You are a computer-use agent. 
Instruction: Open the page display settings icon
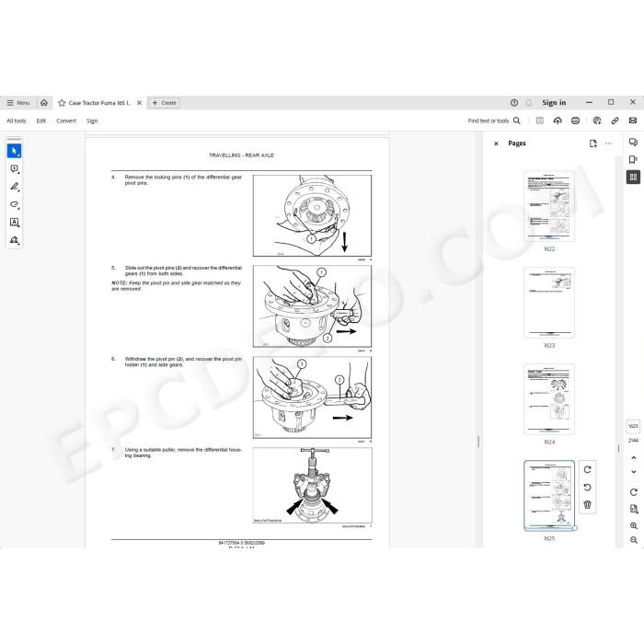click(633, 510)
